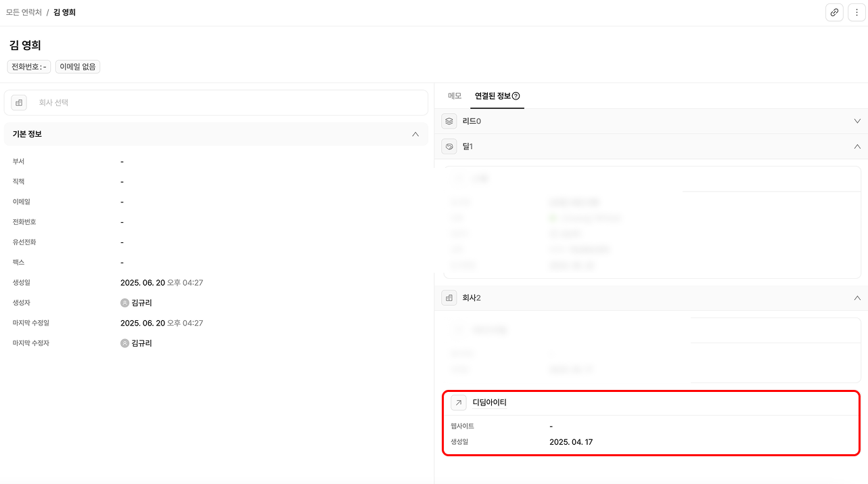Viewport: 868px width, 484px height.
Task: Open the three-dot more options menu
Action: (x=856, y=12)
